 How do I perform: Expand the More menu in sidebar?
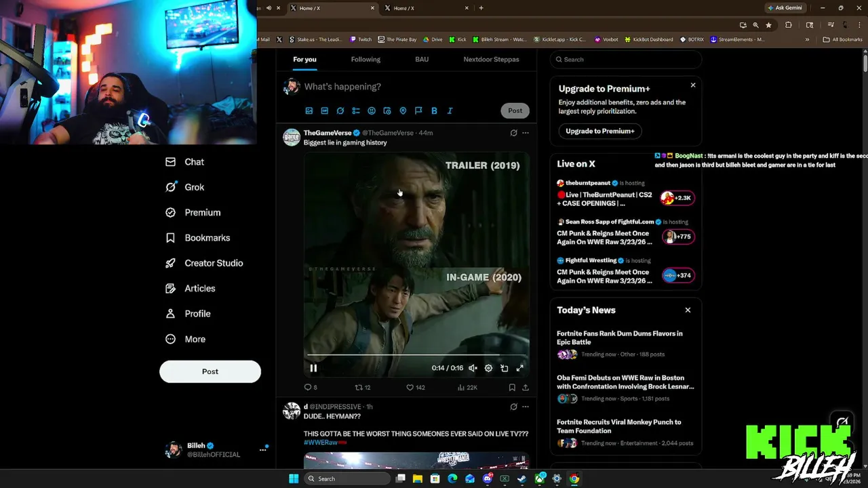(x=186, y=339)
